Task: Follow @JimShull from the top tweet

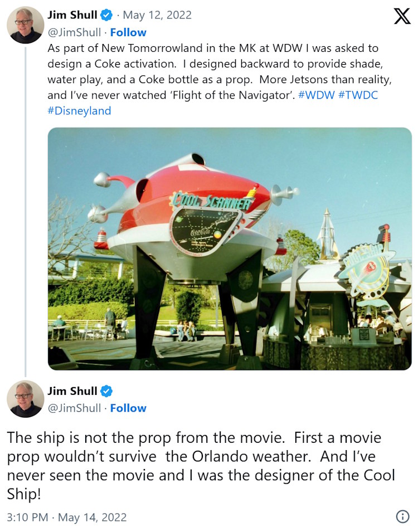Action: (x=128, y=32)
